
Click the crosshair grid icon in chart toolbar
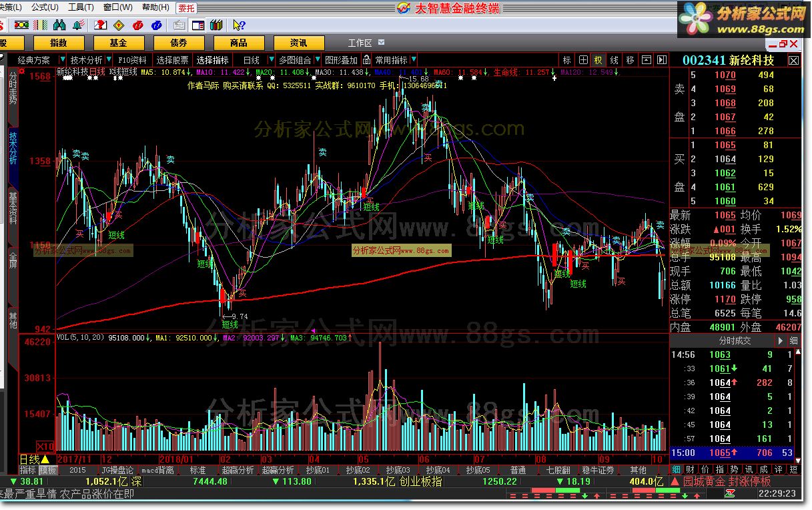point(583,60)
